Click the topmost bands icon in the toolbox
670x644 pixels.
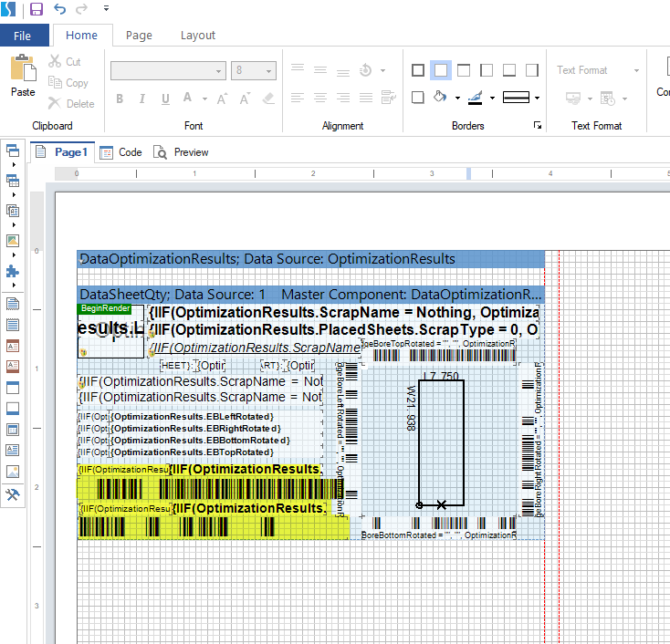(12, 151)
